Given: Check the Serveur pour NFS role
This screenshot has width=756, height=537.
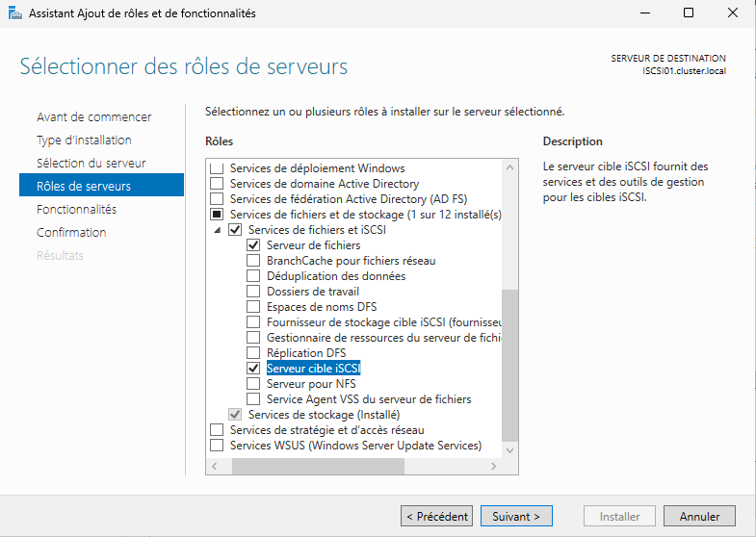Looking at the screenshot, I should (x=253, y=384).
